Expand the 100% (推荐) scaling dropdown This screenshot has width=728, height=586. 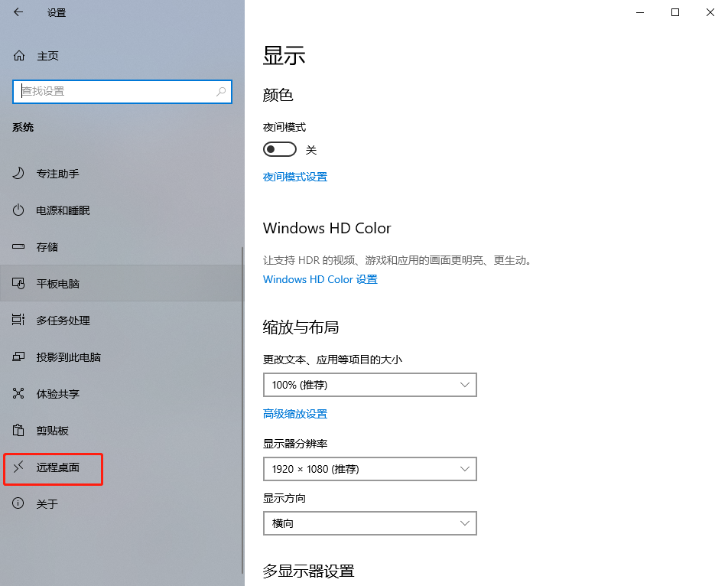point(369,385)
